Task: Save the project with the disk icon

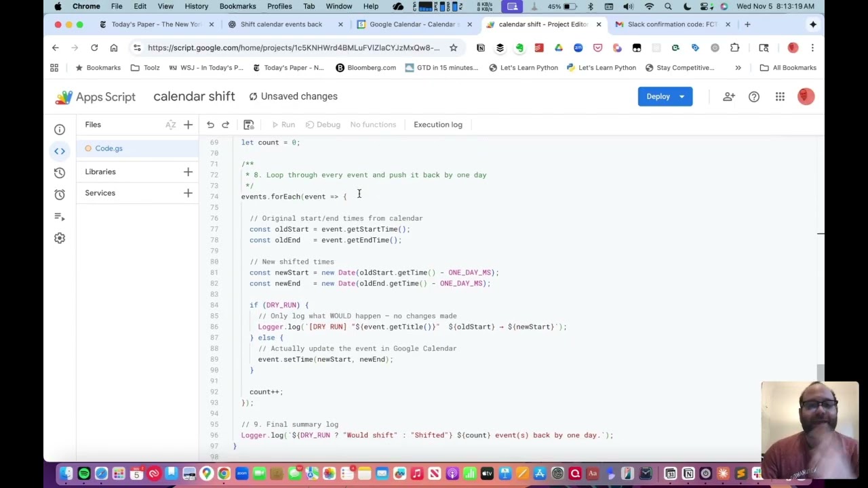Action: click(248, 125)
